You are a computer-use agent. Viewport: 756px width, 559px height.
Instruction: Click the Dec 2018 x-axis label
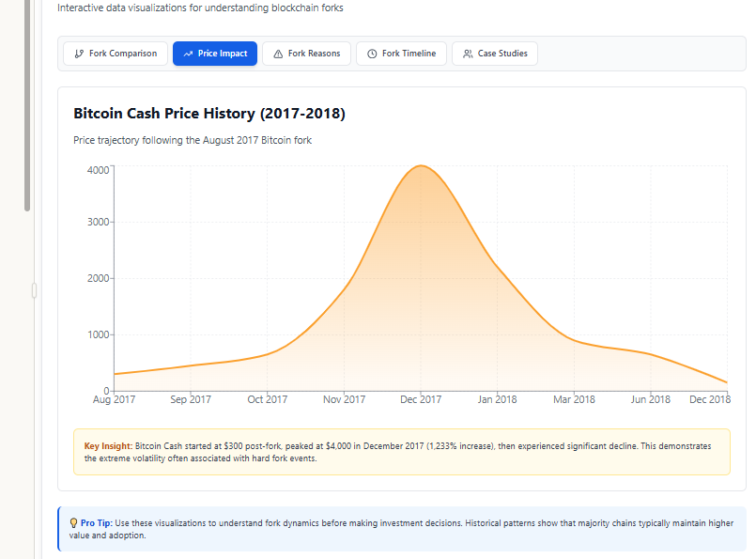click(x=709, y=399)
